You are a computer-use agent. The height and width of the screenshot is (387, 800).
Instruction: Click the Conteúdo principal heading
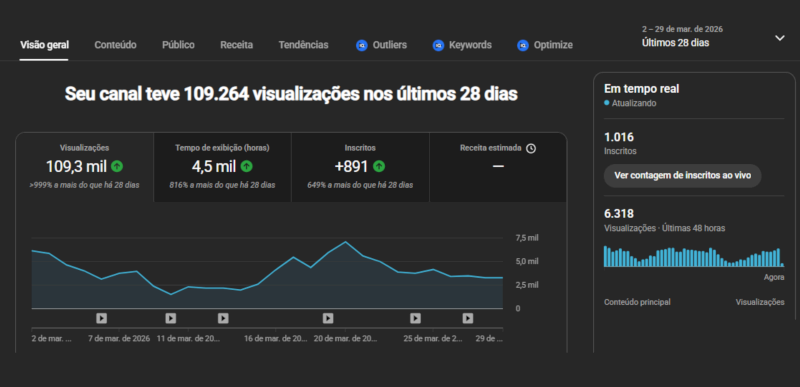point(637,302)
